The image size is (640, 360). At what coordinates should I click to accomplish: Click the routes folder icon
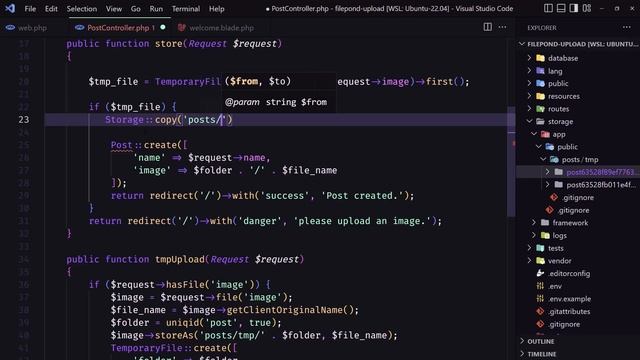pos(540,109)
